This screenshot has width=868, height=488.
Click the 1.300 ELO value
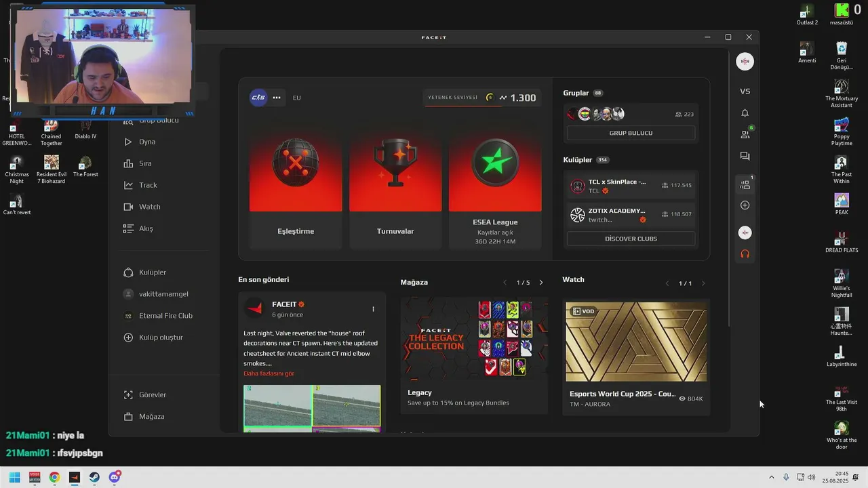[x=523, y=98]
